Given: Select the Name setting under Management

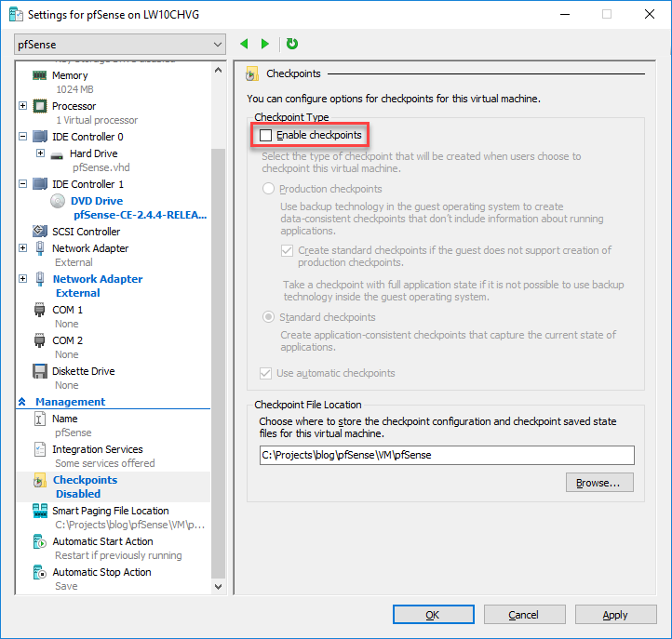Looking at the screenshot, I should (x=65, y=419).
